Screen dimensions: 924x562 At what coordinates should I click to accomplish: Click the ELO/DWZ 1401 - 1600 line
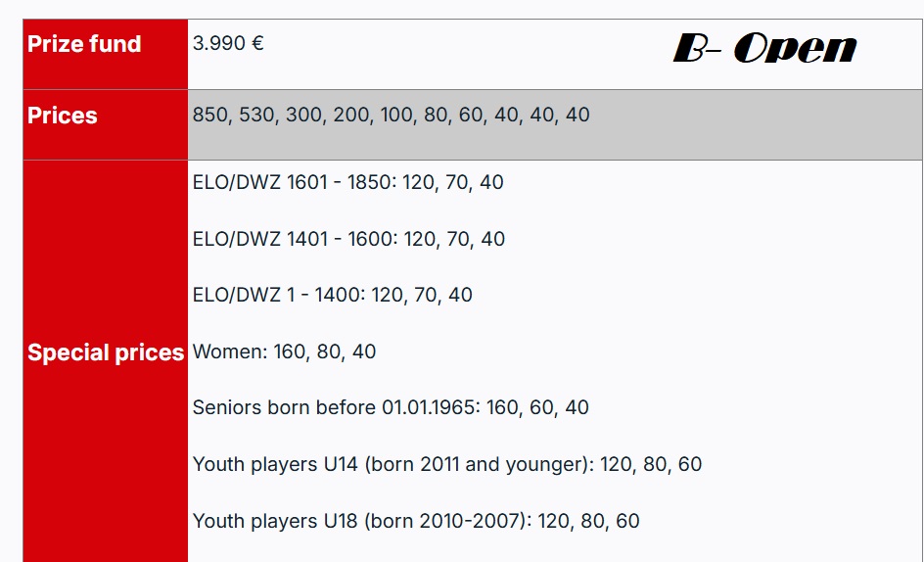click(348, 239)
